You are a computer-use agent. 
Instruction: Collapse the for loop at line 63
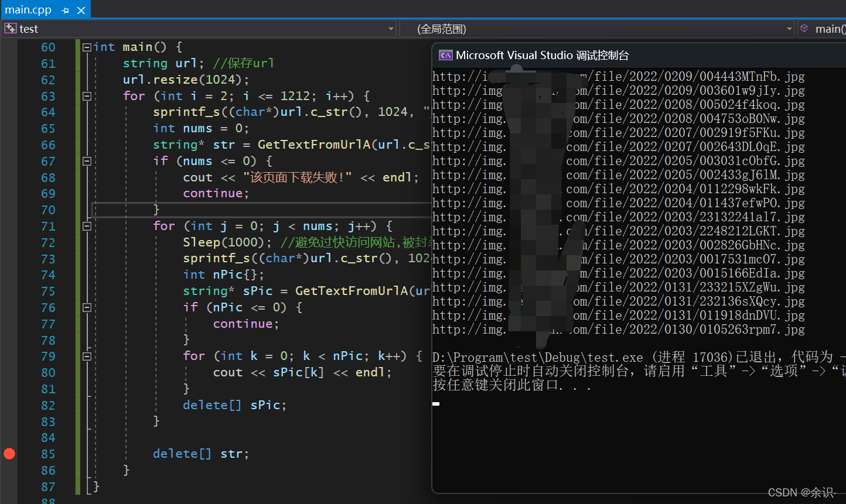[87, 96]
